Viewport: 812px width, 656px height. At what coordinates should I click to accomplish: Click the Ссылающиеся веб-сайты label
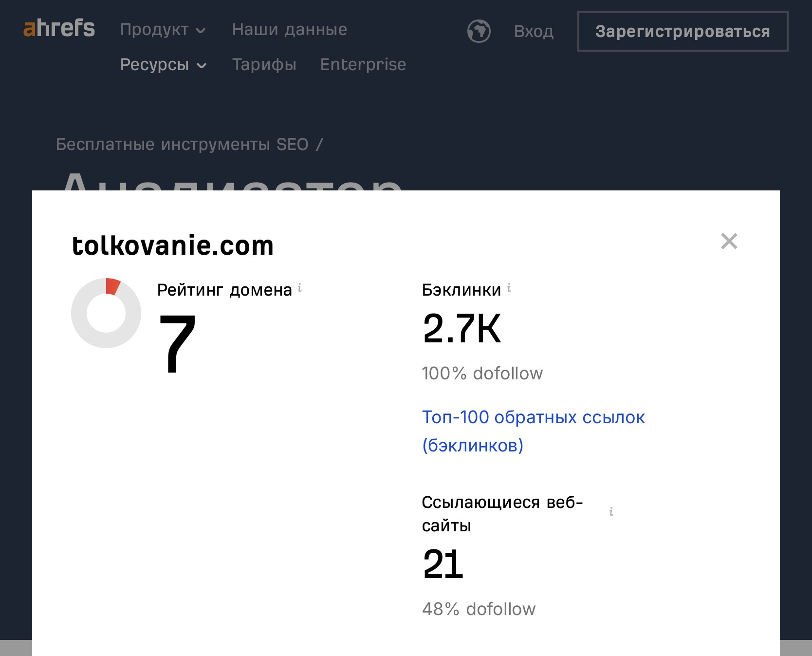[x=502, y=514]
